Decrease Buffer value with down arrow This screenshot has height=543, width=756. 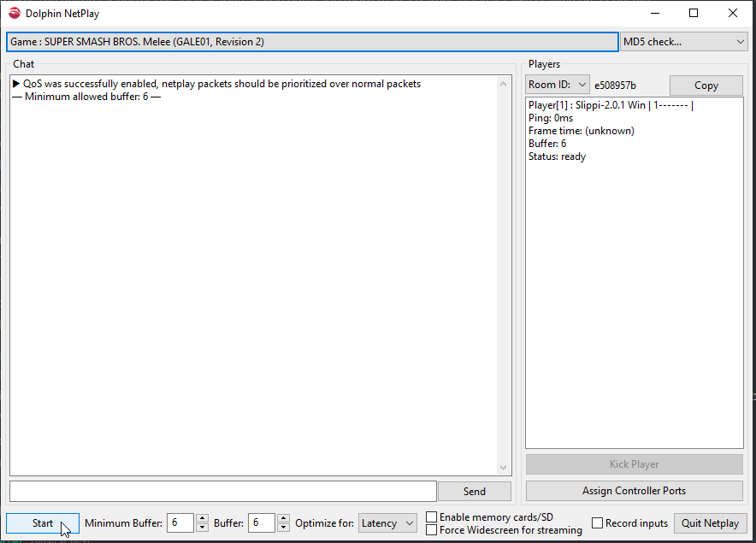[x=284, y=528]
